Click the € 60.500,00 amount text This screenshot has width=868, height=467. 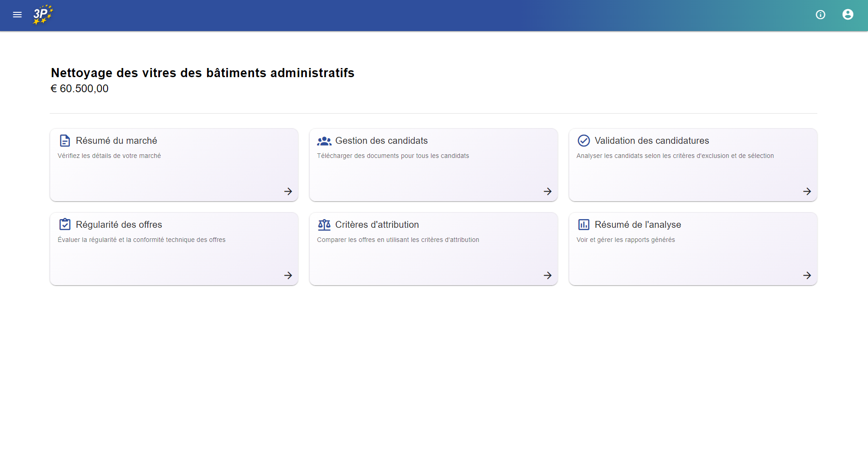[x=79, y=89]
